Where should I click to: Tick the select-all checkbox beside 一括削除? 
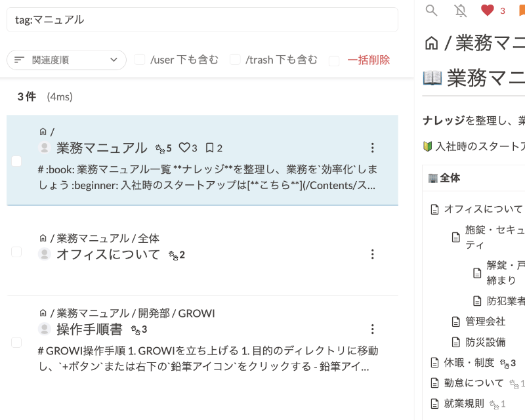pyautogui.click(x=334, y=60)
